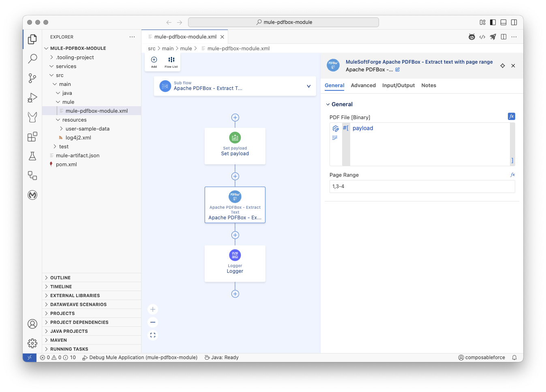The width and height of the screenshot is (546, 392).
Task: Open the MuleSoft icon in activity bar
Action: (32, 195)
